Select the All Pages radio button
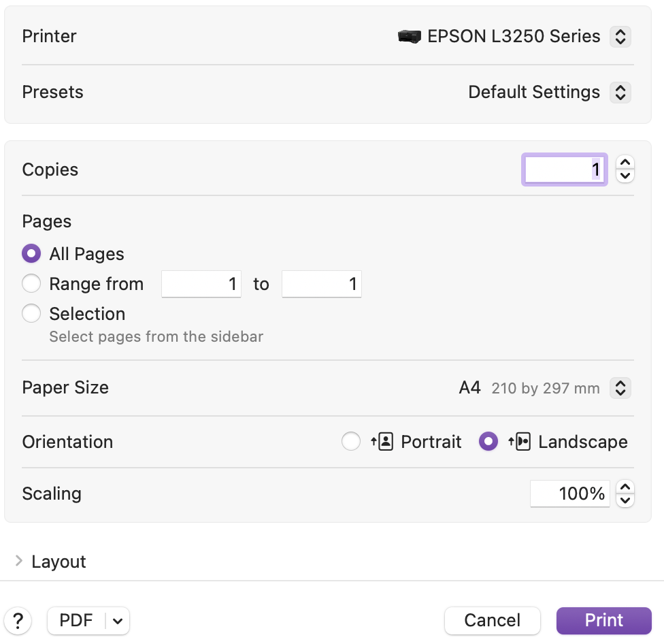This screenshot has width=664, height=644. 31,254
